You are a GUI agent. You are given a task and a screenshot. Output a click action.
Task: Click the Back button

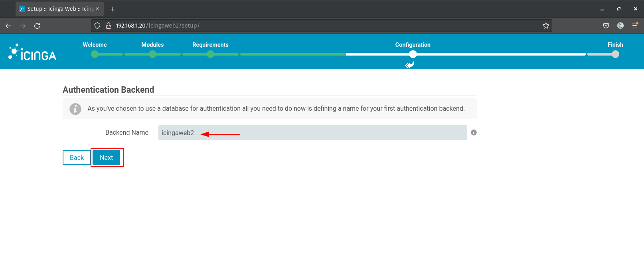(77, 157)
